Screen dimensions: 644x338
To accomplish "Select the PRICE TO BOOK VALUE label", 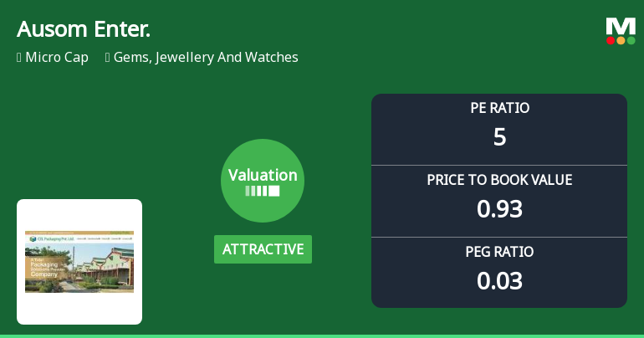I will click(499, 180).
